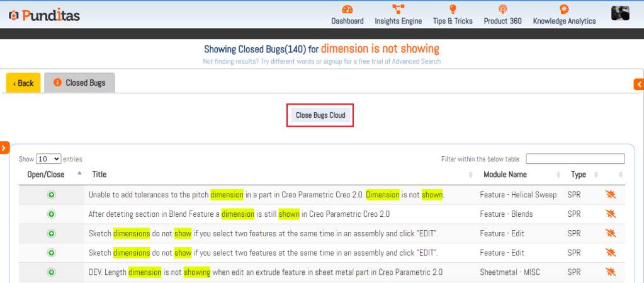644x283 pixels.
Task: Click the Back button
Action: point(23,83)
